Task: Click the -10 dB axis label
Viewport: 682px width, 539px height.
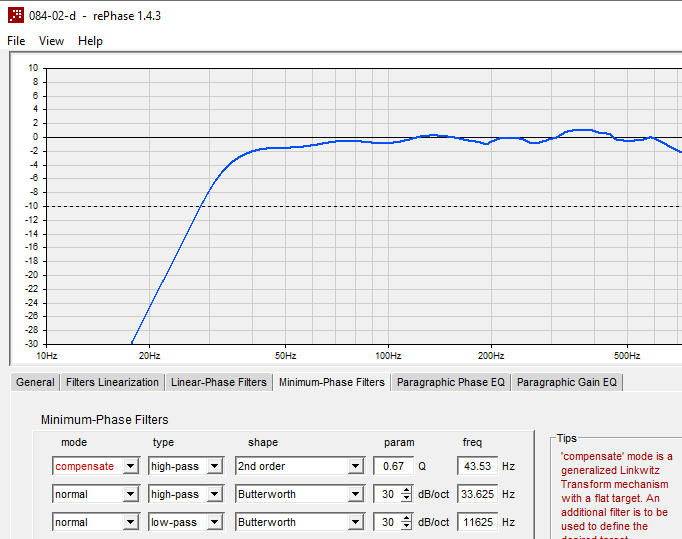Action: [31, 206]
